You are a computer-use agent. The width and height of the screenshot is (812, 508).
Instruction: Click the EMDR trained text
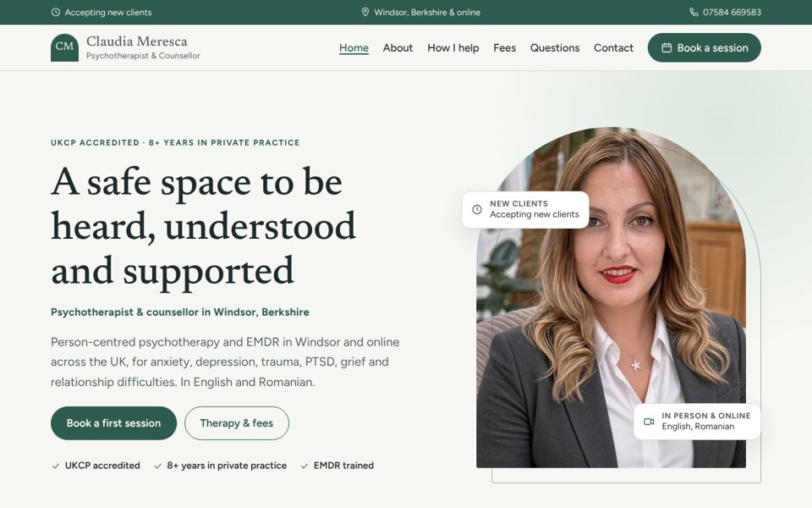click(x=343, y=466)
